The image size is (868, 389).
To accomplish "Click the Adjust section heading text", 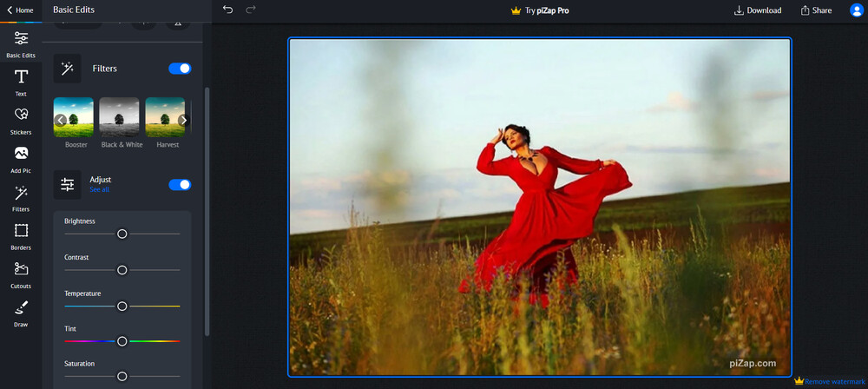I will pos(100,180).
